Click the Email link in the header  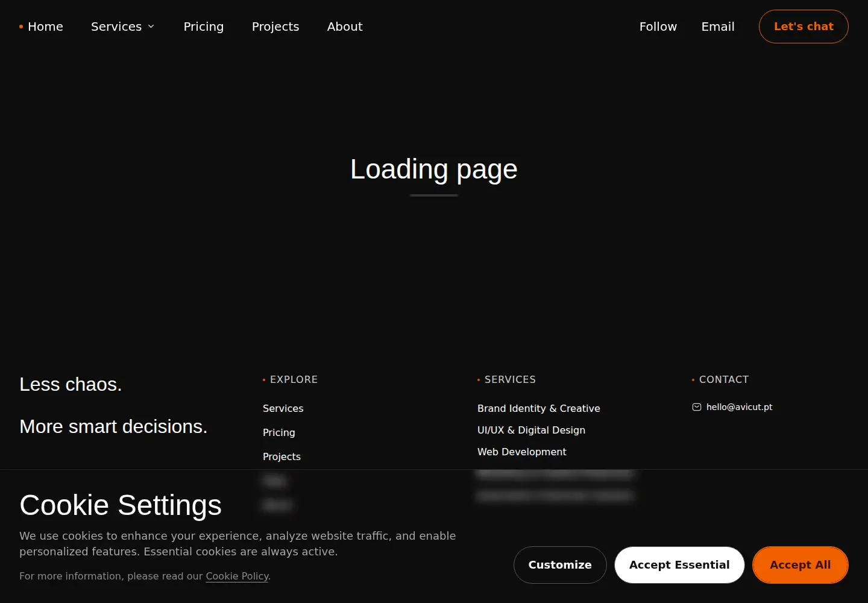click(718, 27)
